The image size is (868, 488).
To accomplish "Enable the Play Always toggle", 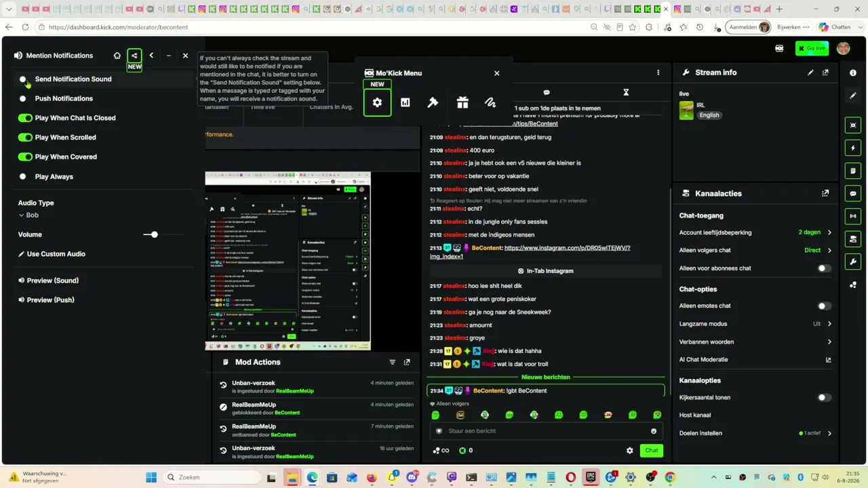I will 24,177.
